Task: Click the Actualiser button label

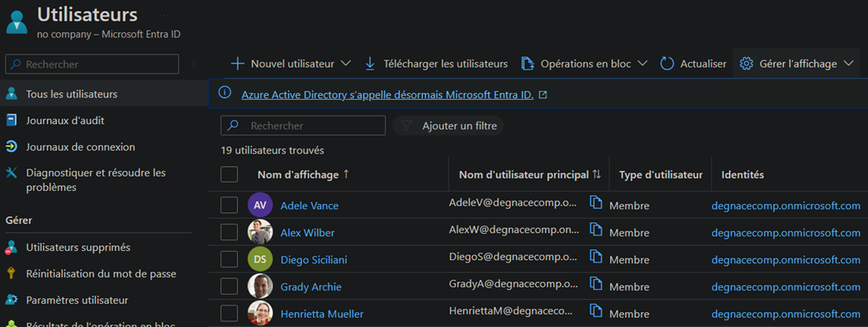Action: click(703, 64)
